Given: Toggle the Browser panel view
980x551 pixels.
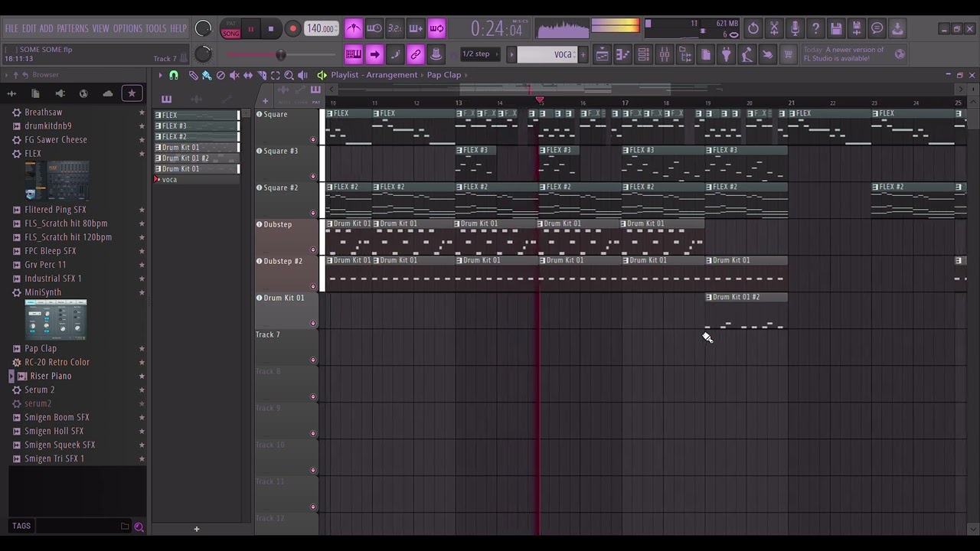Looking at the screenshot, I should coord(685,54).
